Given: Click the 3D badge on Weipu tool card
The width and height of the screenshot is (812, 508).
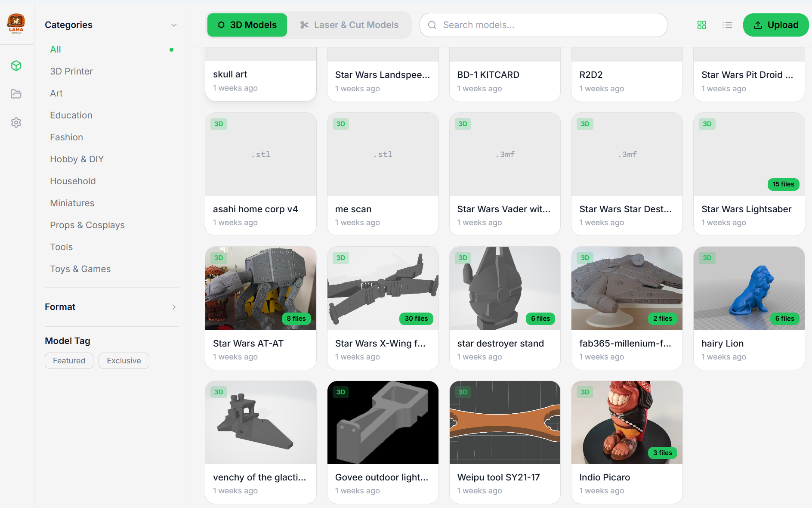Looking at the screenshot, I should point(463,392).
